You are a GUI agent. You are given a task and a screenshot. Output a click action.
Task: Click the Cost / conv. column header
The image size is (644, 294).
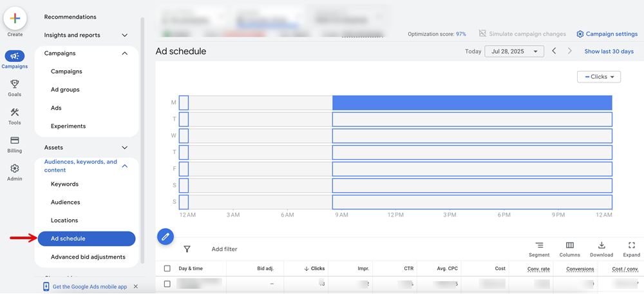[x=624, y=269]
